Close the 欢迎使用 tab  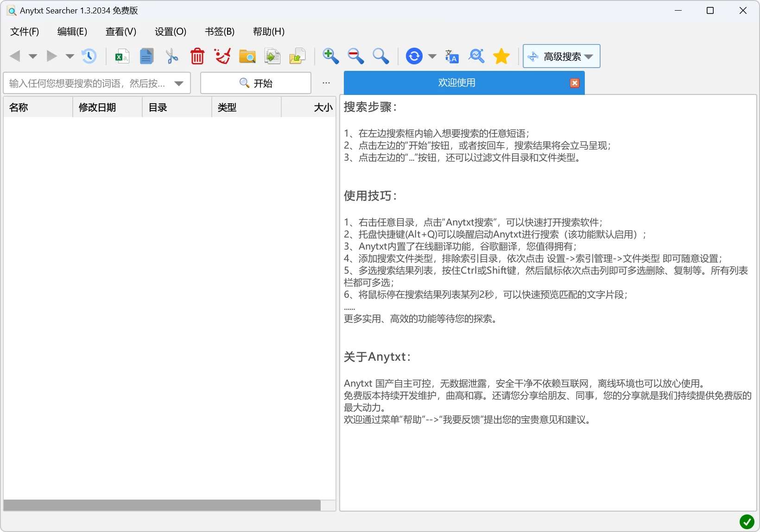(x=575, y=83)
